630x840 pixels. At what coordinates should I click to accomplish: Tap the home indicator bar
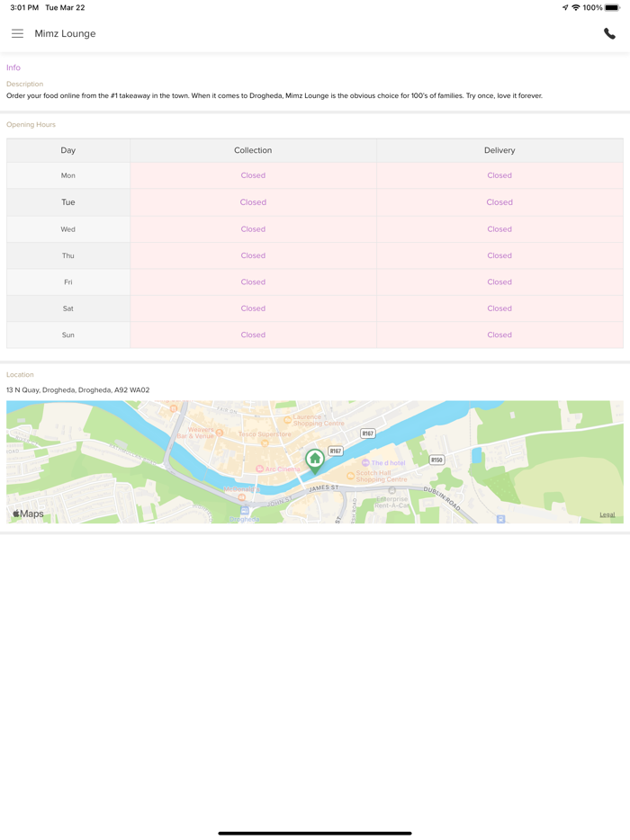coord(315,833)
